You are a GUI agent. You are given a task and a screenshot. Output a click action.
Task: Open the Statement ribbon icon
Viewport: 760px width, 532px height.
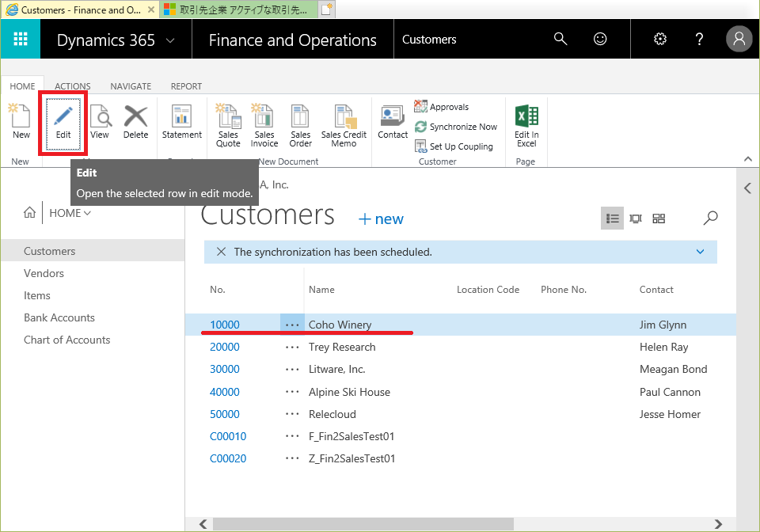tap(182, 122)
